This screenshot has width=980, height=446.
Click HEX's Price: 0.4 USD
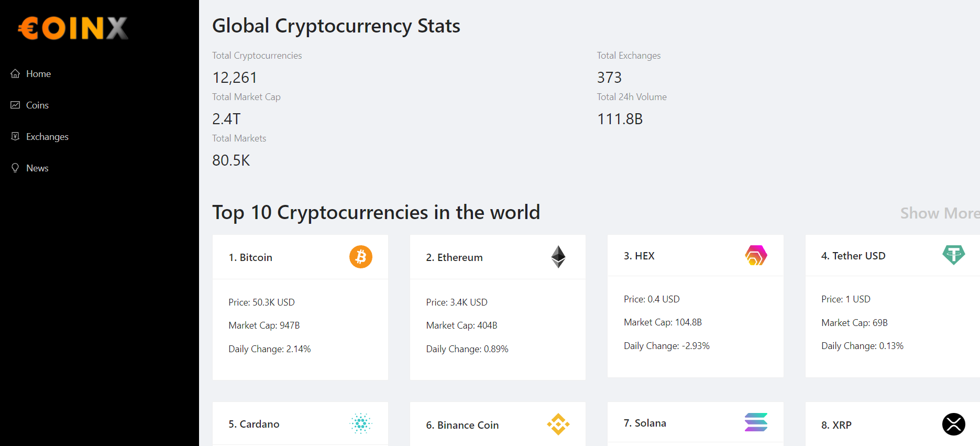point(652,299)
